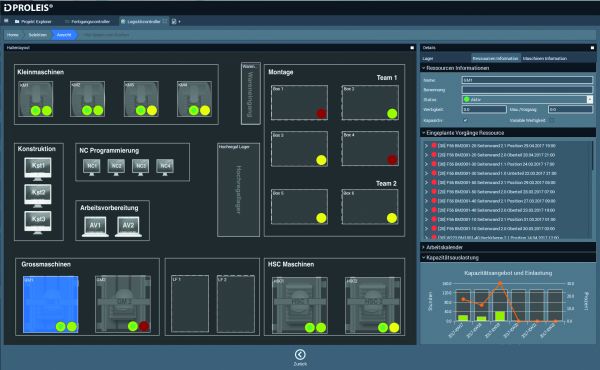Select the highlighted GM1 large machine
Image resolution: width=600 pixels, height=370 pixels.
tap(51, 304)
